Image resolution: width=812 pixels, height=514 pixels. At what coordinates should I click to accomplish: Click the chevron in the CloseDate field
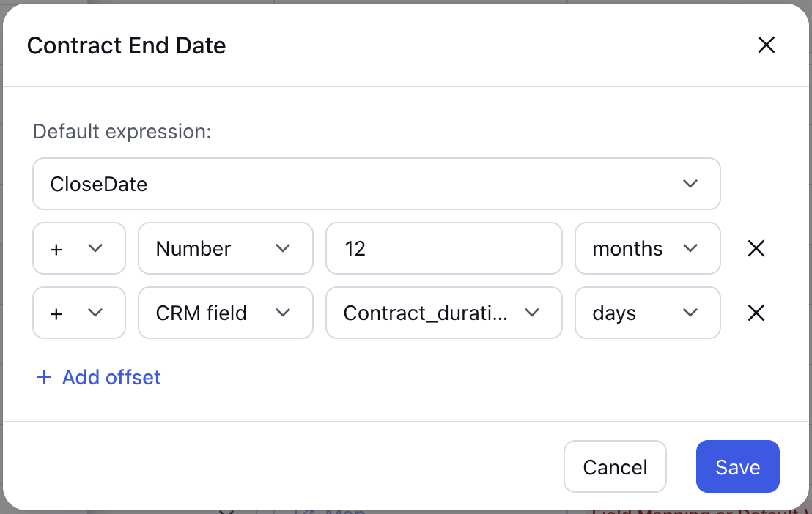[690, 184]
